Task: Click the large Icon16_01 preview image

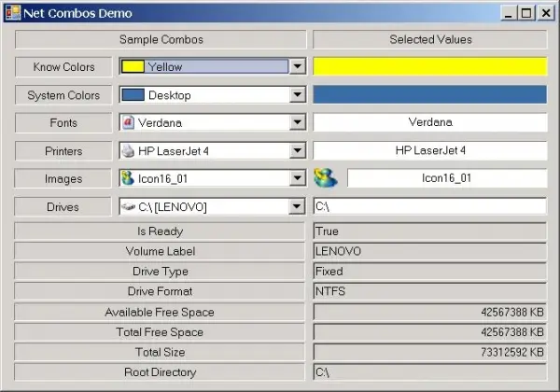Action: coord(326,177)
